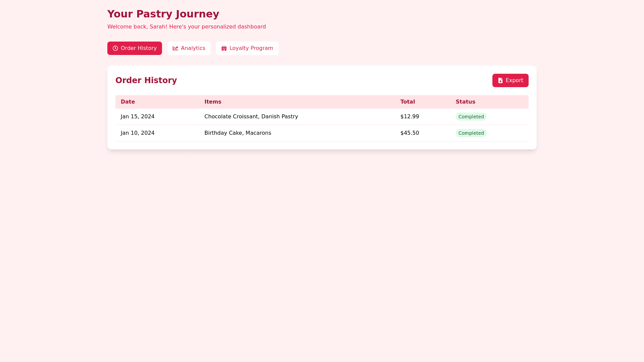Click Birthday Cake, Macarons items cell

pyautogui.click(x=237, y=133)
